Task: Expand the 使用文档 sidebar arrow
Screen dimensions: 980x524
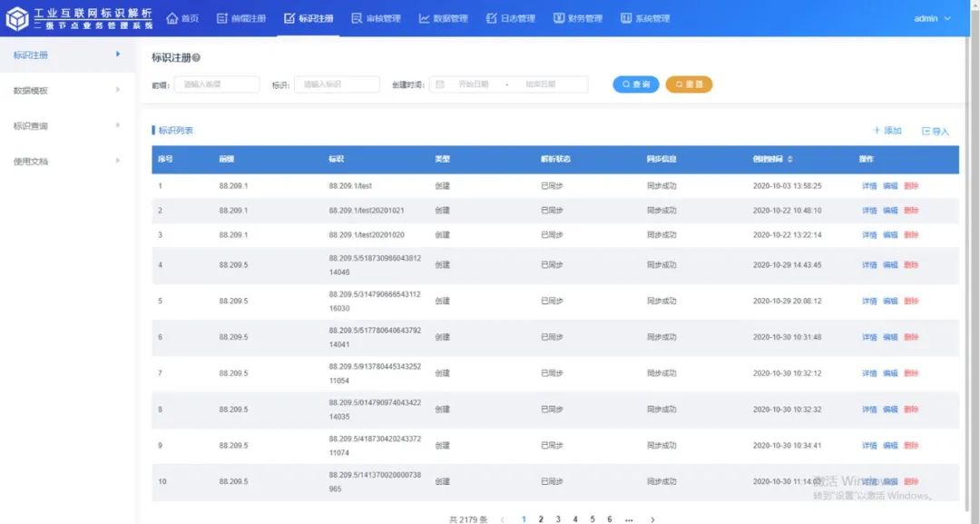Action: pos(117,161)
